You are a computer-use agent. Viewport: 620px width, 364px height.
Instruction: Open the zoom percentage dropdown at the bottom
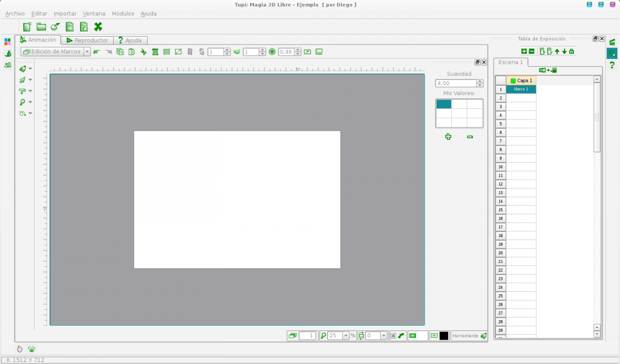[x=346, y=336]
